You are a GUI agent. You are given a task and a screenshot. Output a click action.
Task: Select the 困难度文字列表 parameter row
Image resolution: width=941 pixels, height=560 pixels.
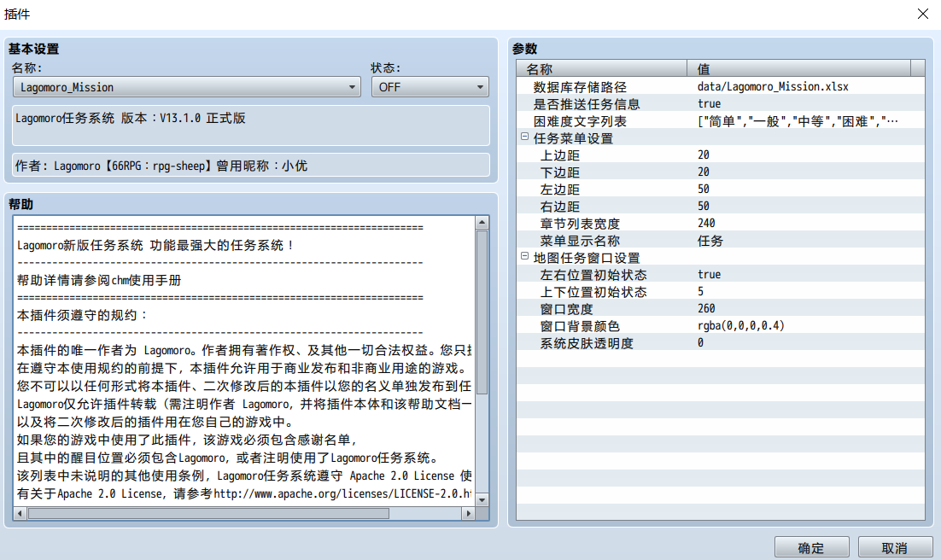click(x=720, y=120)
